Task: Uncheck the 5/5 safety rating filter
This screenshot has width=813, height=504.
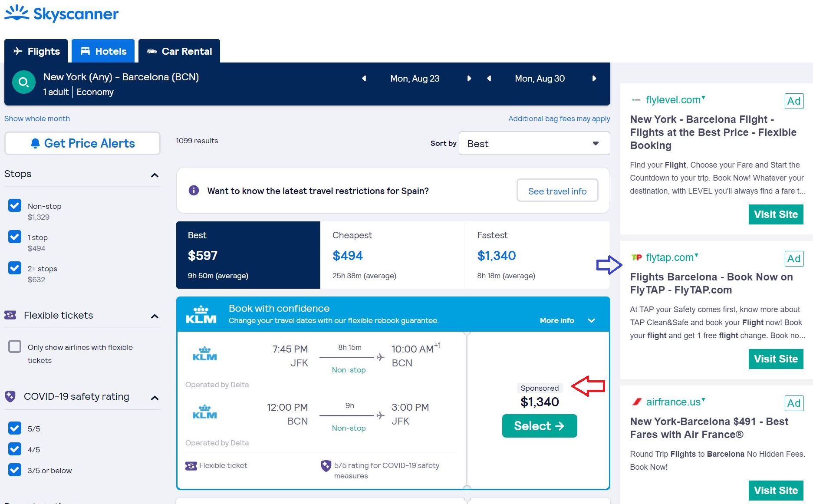Action: pos(15,428)
